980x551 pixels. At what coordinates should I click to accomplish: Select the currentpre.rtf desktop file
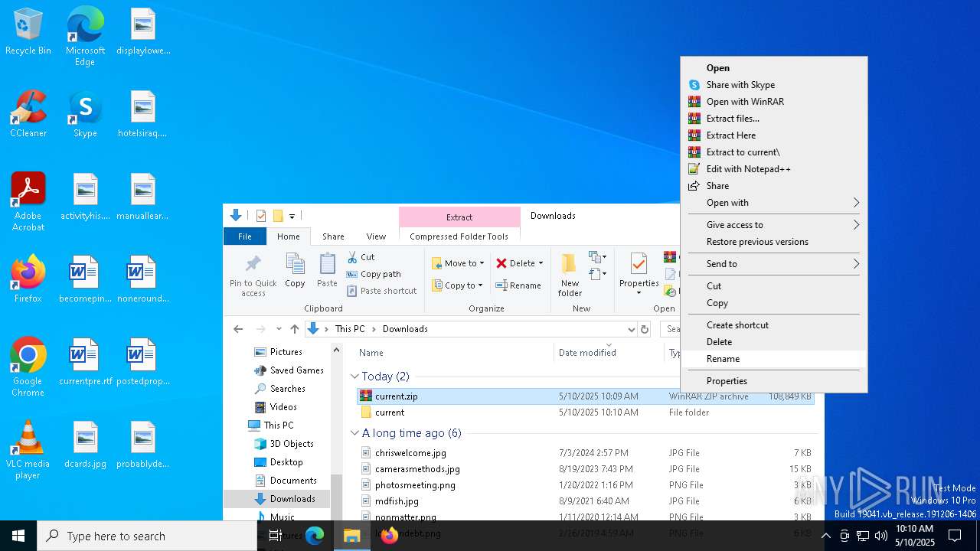tap(85, 363)
